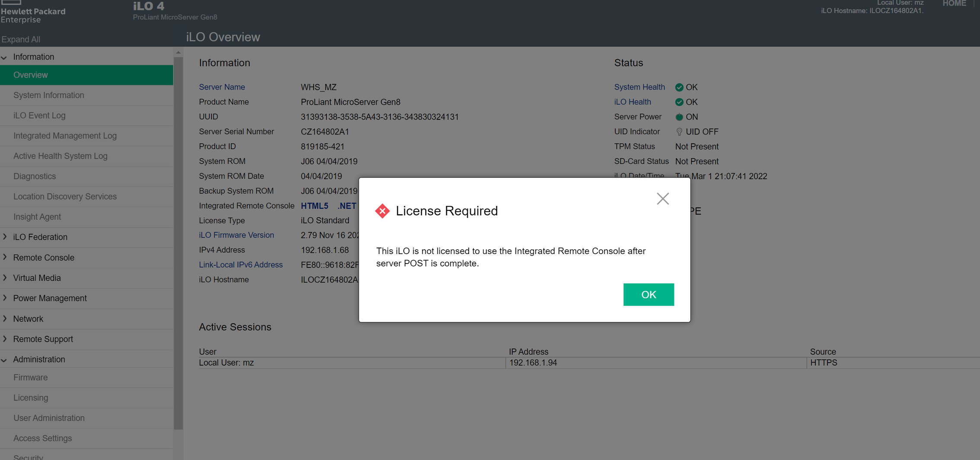The width and height of the screenshot is (980, 460).
Task: Click Server Power ON indicator icon
Action: [x=679, y=117]
